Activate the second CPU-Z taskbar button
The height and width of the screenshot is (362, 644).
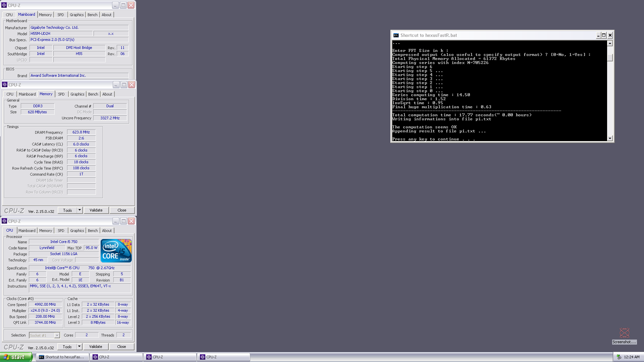170,357
